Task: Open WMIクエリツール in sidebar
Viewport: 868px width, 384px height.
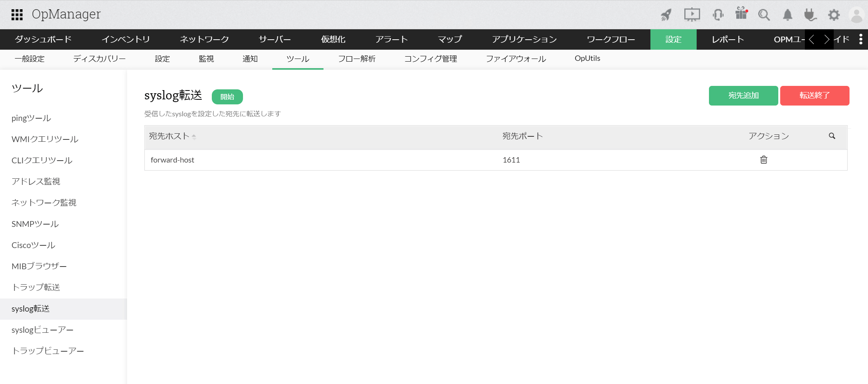Action: pyautogui.click(x=45, y=139)
